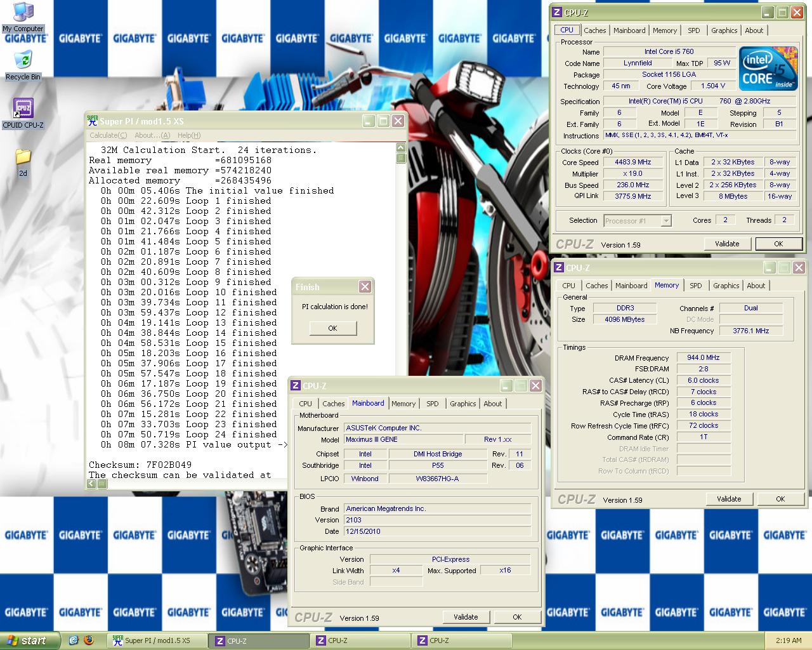Viewport: 812px width, 650px height.
Task: Click the CAS# Latency 6.0 clocks field
Action: click(704, 380)
